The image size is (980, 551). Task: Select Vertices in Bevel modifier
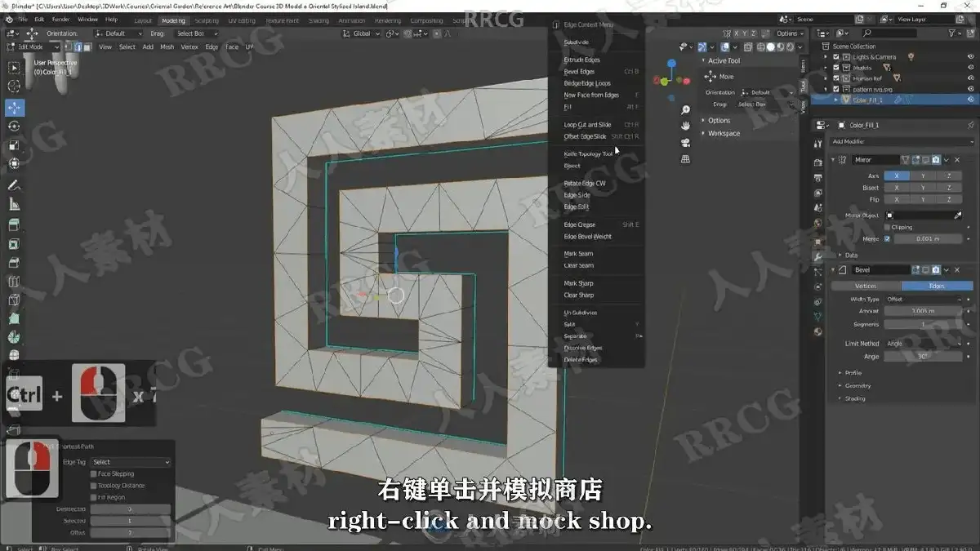(x=866, y=286)
